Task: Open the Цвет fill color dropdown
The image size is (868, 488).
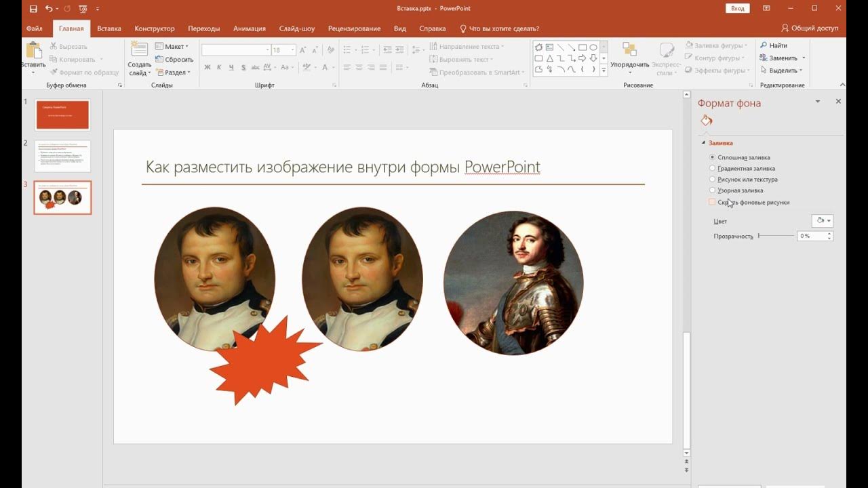Action: point(822,220)
